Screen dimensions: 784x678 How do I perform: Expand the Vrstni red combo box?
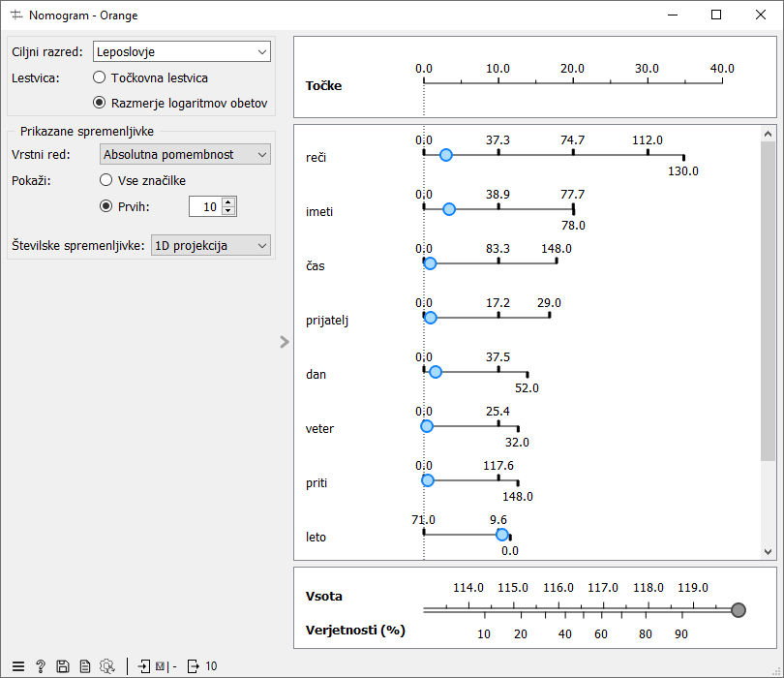[x=186, y=155]
